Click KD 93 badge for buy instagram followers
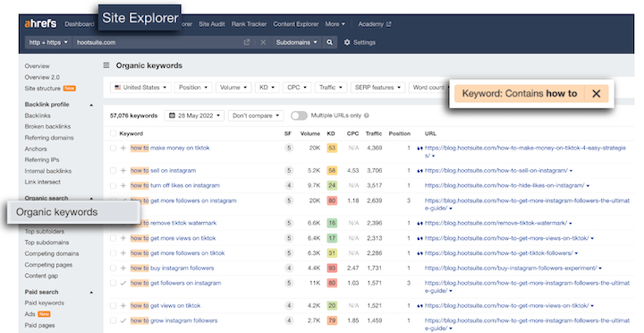The image size is (644, 333). 332,268
